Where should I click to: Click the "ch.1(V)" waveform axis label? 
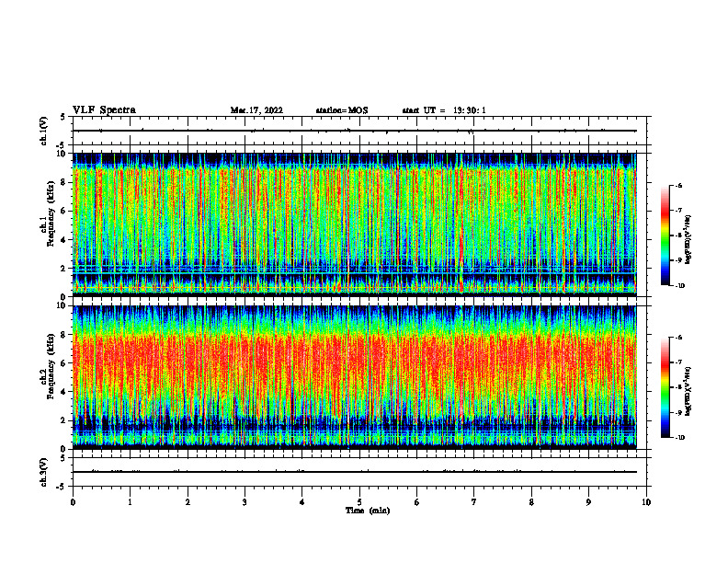43,131
